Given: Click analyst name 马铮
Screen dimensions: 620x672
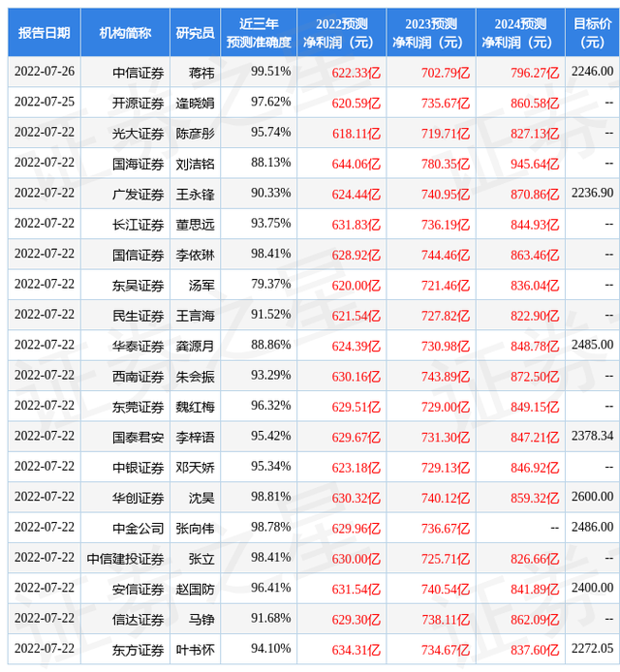Looking at the screenshot, I should pos(201,620).
